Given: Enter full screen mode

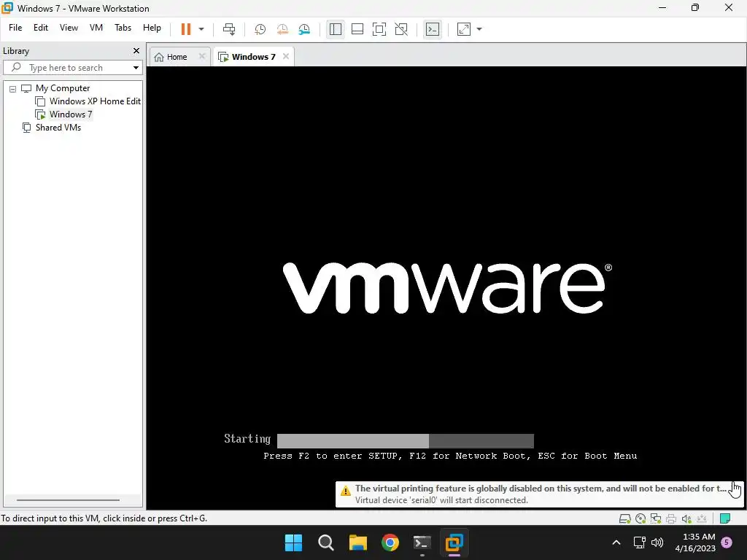Looking at the screenshot, I should point(379,29).
